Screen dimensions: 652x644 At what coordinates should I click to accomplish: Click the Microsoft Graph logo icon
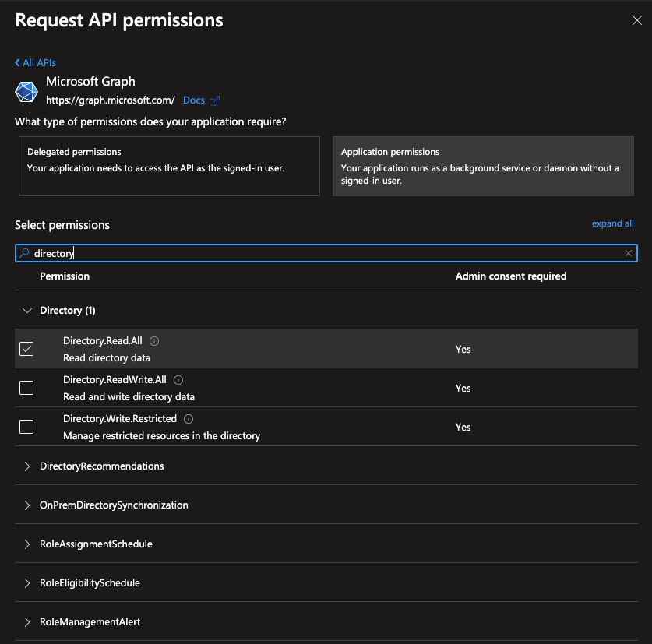coord(26,91)
